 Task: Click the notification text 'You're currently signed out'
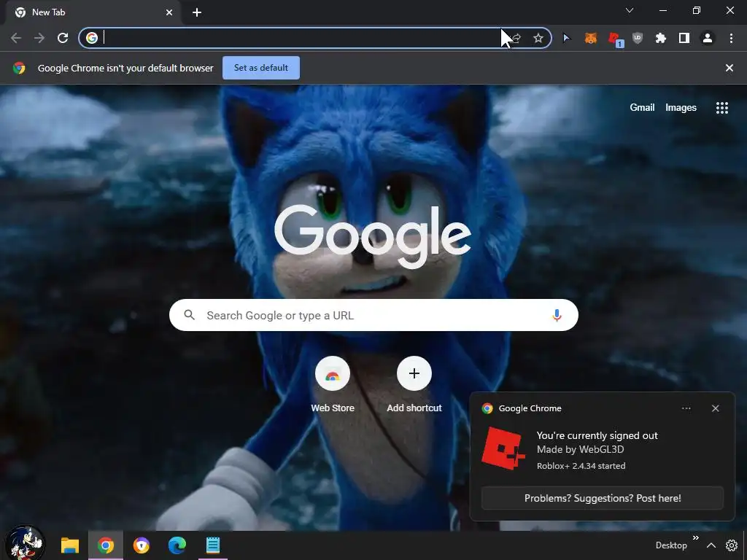coord(597,435)
